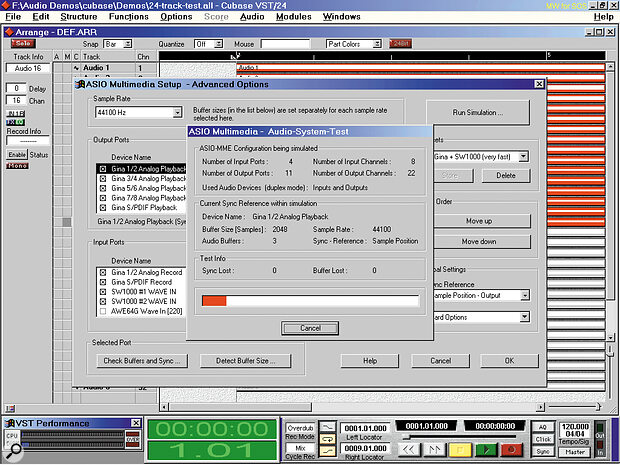Image resolution: width=620 pixels, height=465 pixels.
Task: Open the Audio menu
Action: click(252, 17)
